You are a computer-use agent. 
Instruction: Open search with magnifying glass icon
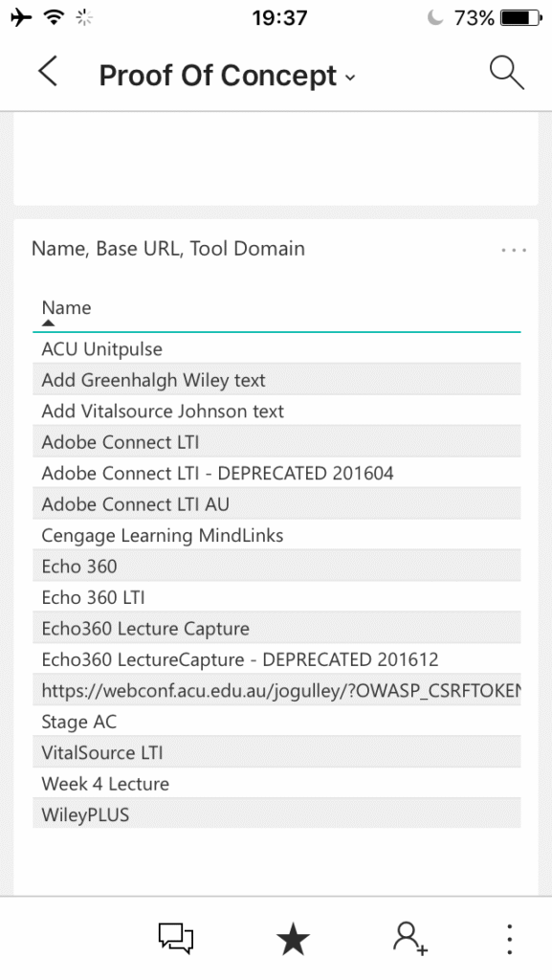506,73
